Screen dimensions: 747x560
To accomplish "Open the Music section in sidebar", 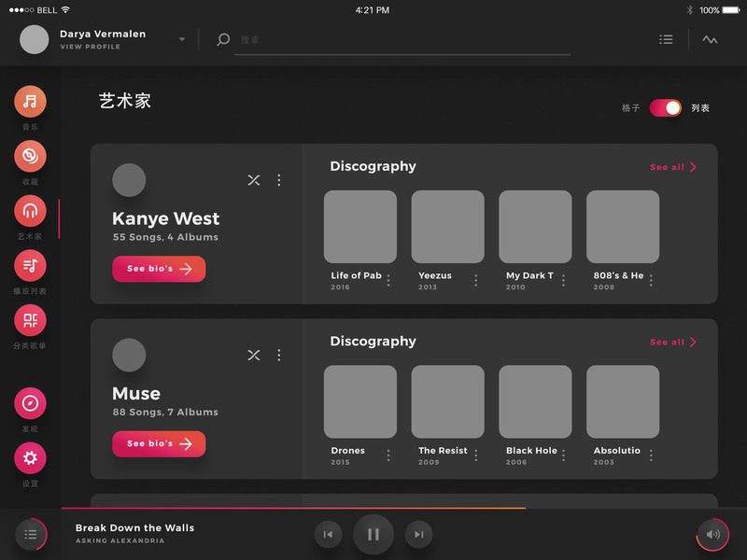I will 30,102.
